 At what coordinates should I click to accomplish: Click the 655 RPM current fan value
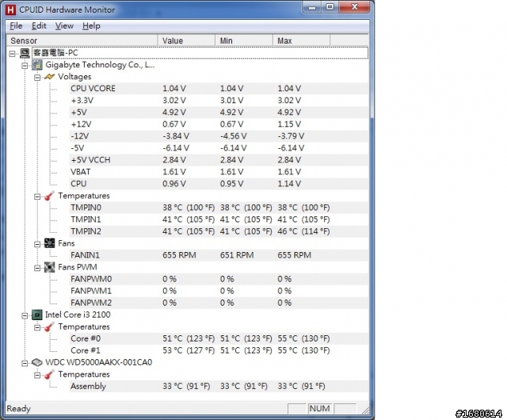(x=179, y=255)
